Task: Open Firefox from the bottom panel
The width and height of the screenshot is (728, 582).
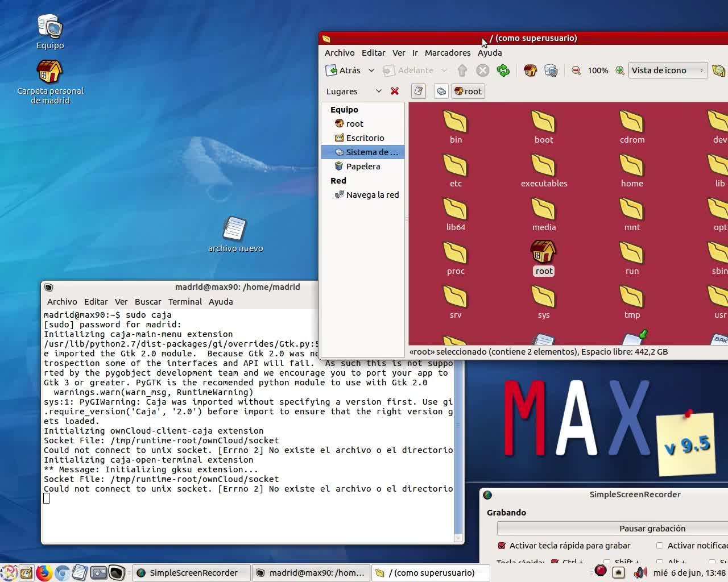Action: click(x=44, y=572)
